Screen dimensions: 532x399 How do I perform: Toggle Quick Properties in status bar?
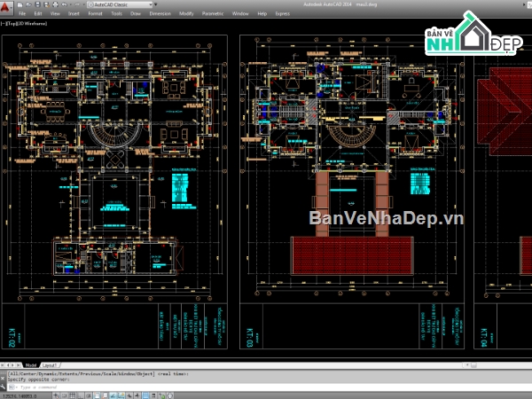point(153,396)
